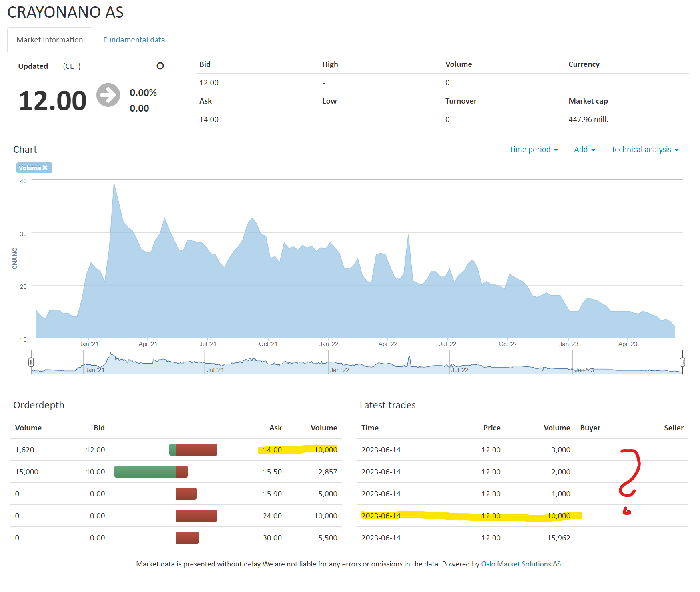Click the Oct '21 label on chart axis
This screenshot has width=700, height=592.
[x=268, y=344]
